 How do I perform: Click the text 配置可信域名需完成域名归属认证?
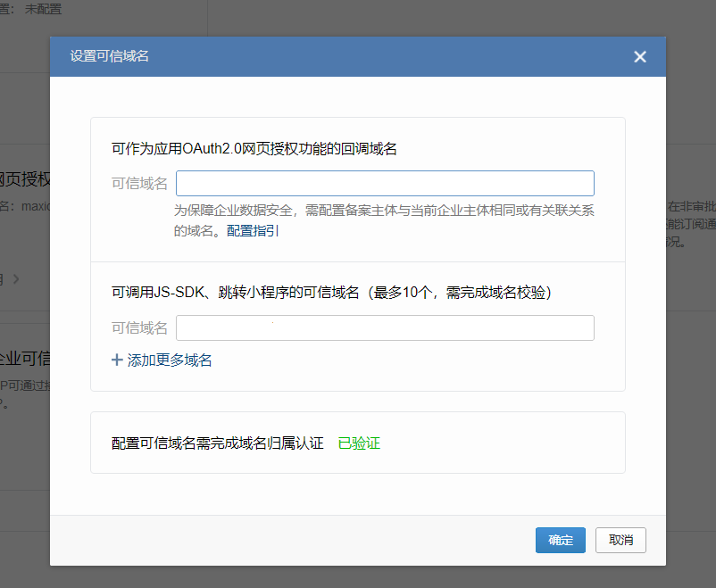pyautogui.click(x=217, y=443)
